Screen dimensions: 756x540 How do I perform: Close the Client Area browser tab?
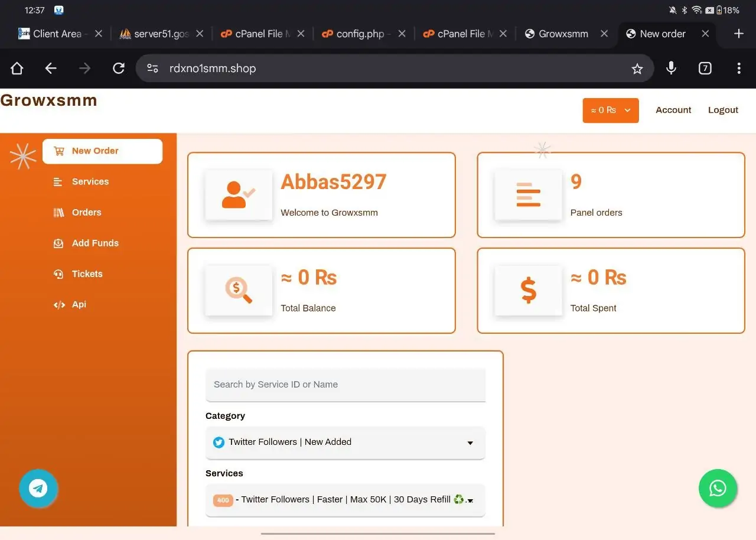99,34
